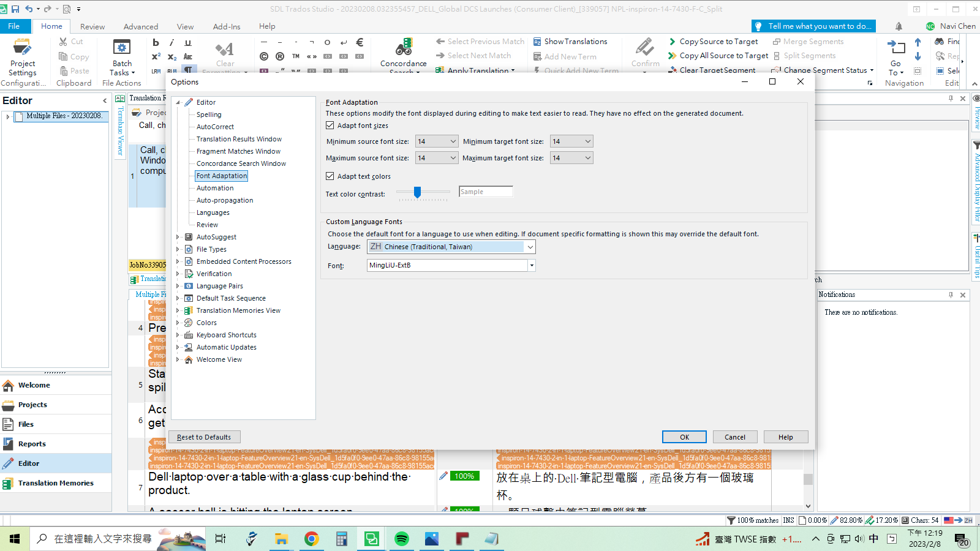This screenshot has height=551, width=980.
Task: Click Cancel in Options dialog
Action: click(x=735, y=437)
